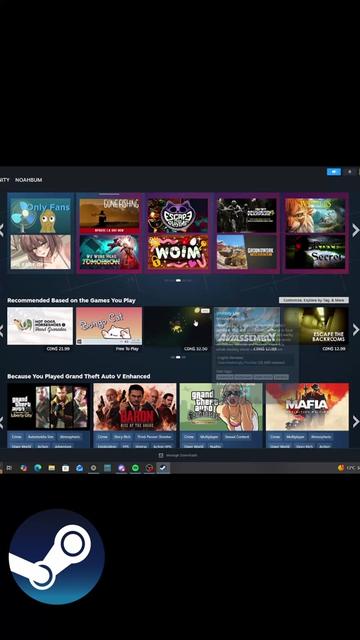The width and height of the screenshot is (360, 640).
Task: Click Because You Played Grand Theft Auto heading
Action: [79, 376]
